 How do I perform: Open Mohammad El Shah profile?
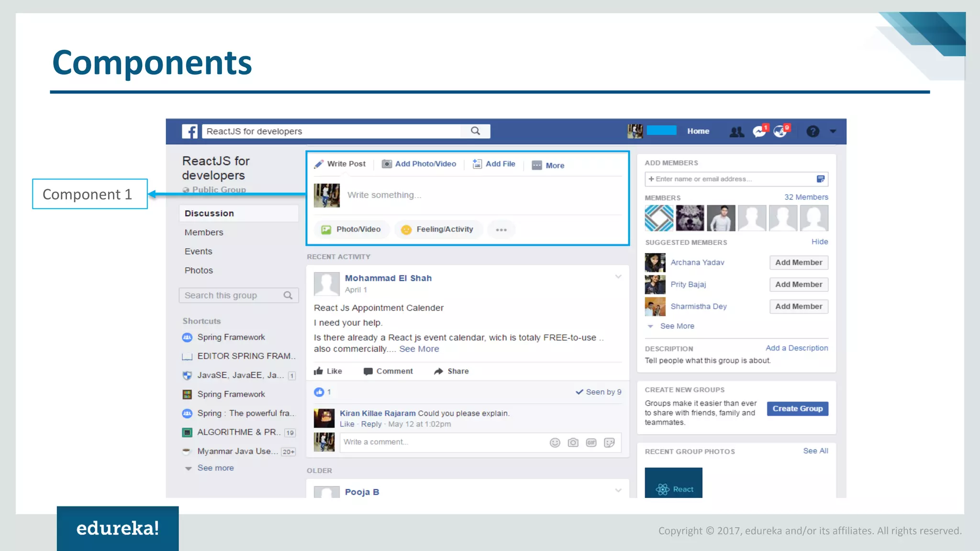click(388, 278)
